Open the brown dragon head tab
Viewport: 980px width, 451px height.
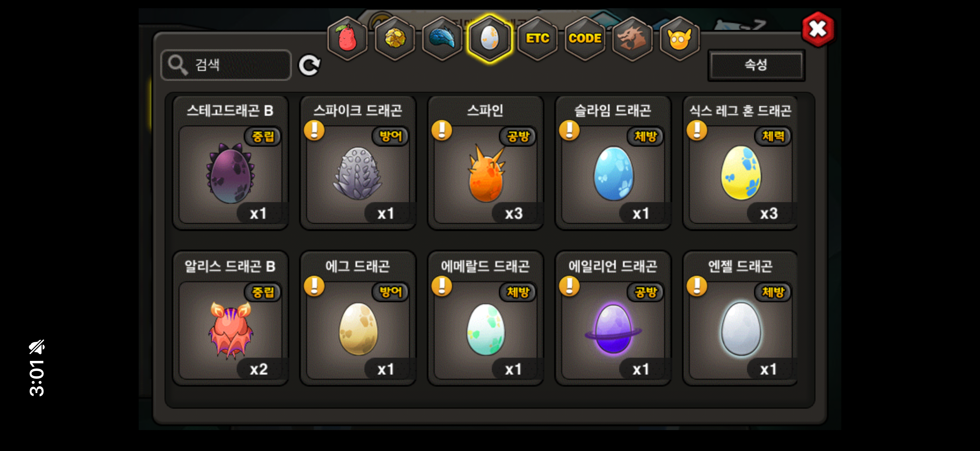click(632, 39)
